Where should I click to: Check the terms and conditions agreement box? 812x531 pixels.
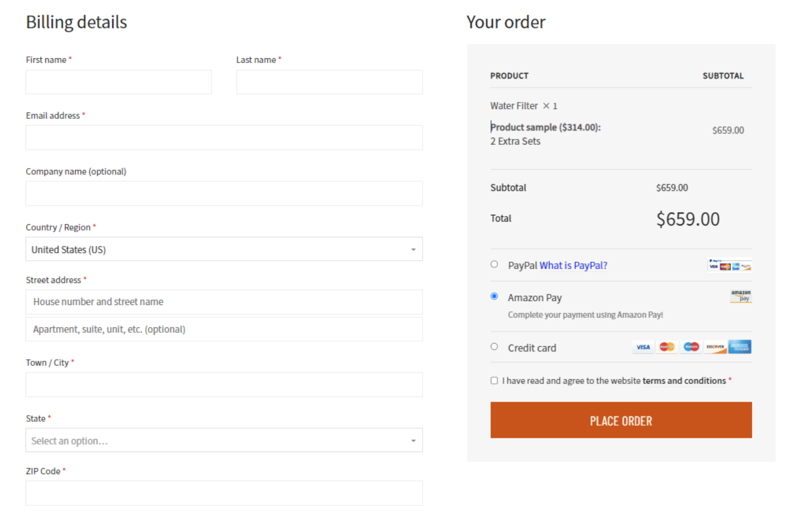[x=494, y=380]
